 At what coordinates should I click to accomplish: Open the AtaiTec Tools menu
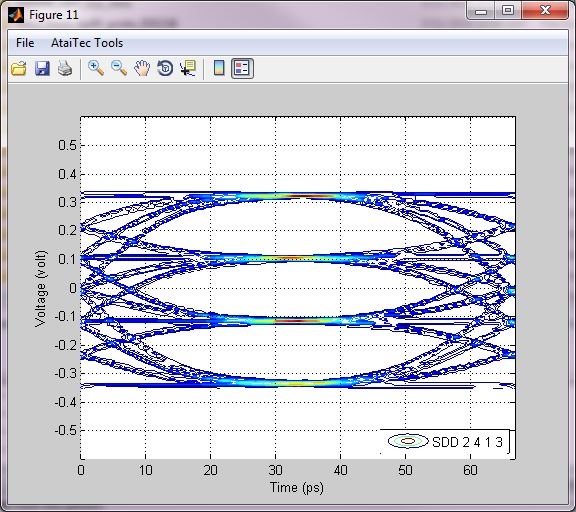pos(87,43)
